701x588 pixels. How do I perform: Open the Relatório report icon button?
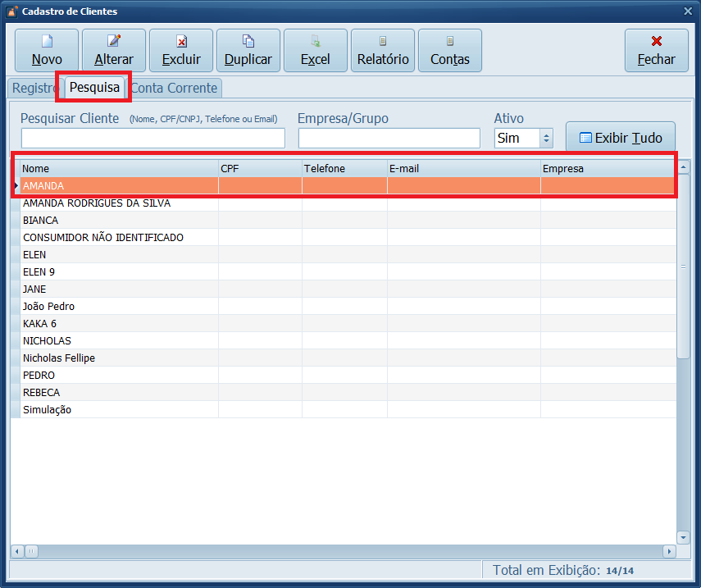(382, 51)
